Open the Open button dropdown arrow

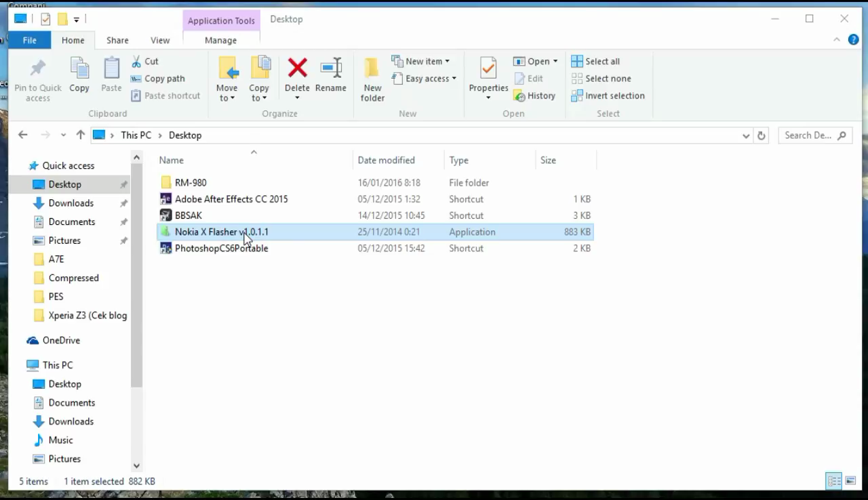click(555, 61)
